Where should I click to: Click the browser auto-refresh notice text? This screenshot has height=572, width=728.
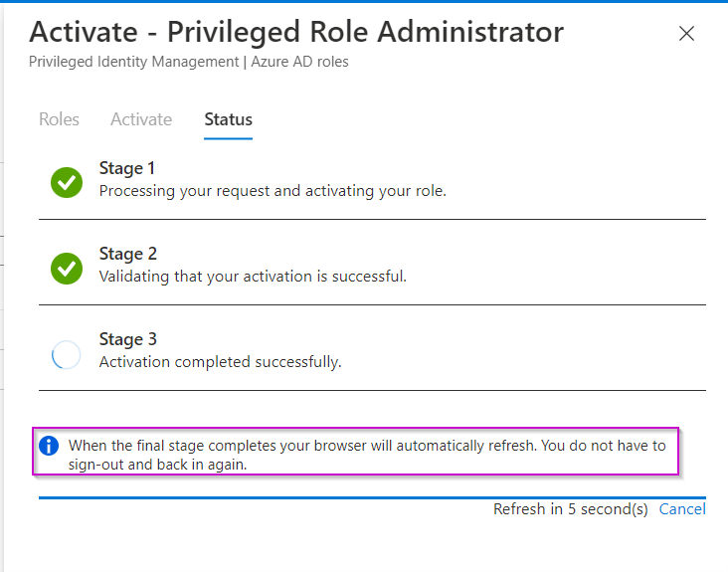(x=367, y=455)
